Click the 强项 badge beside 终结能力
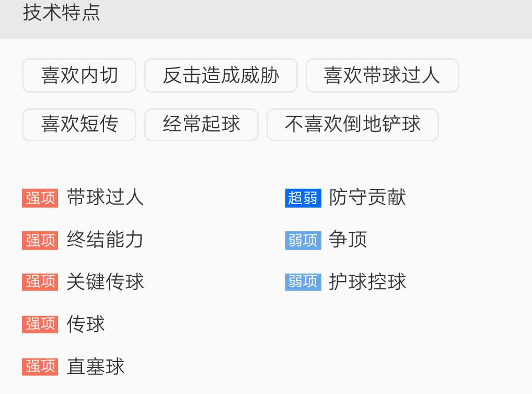The width and height of the screenshot is (532, 394). pyautogui.click(x=40, y=240)
